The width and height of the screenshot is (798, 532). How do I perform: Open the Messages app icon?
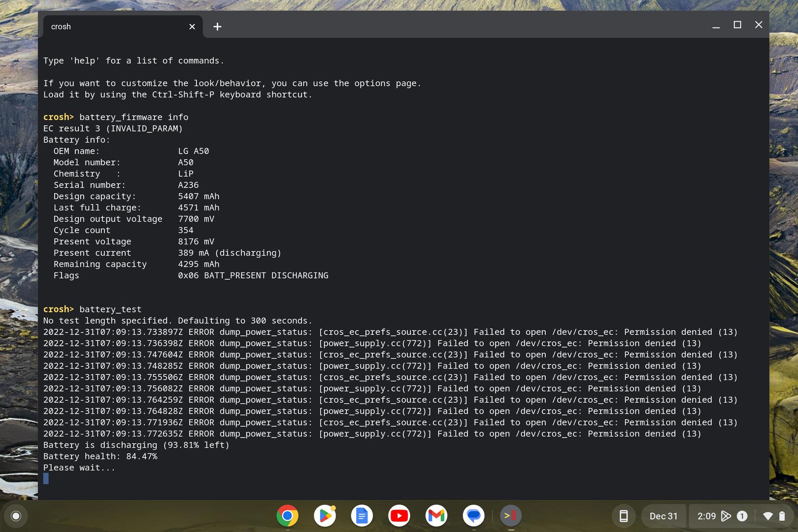point(473,516)
